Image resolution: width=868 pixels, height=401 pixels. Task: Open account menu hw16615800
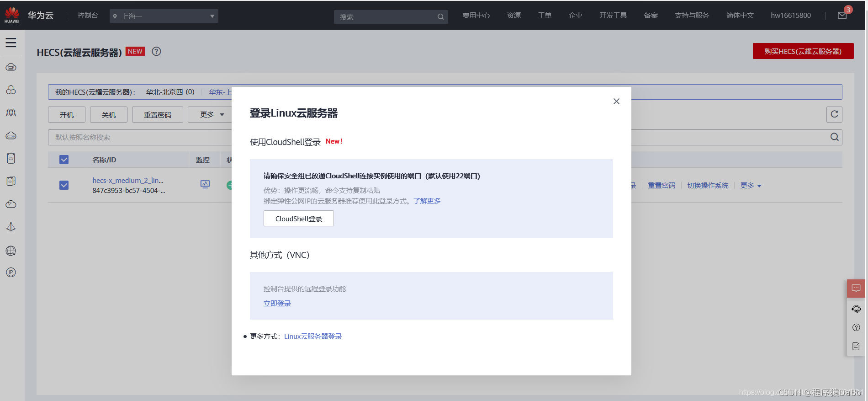[791, 16]
